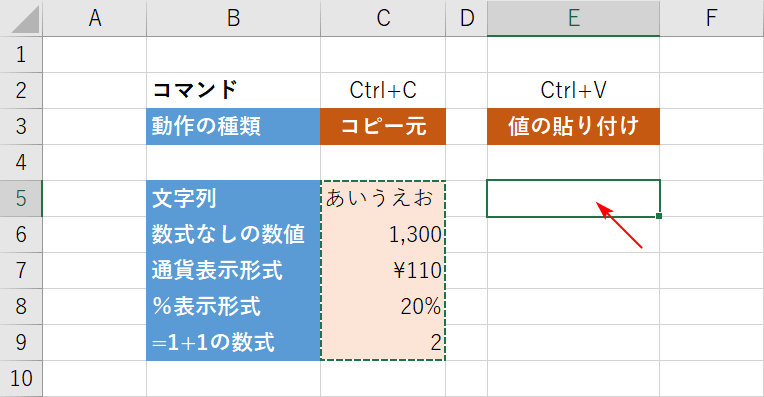The height and width of the screenshot is (397, 764).
Task: Select the cell with value 2
Action: coord(383,343)
